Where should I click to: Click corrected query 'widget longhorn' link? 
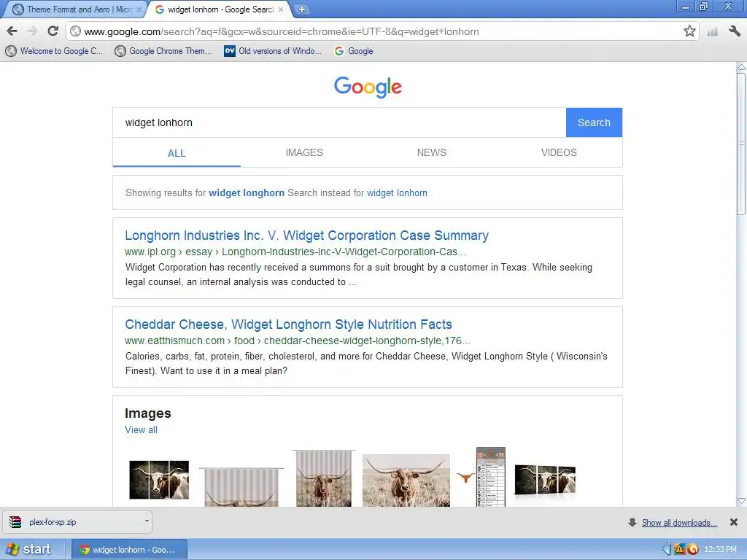(x=247, y=192)
